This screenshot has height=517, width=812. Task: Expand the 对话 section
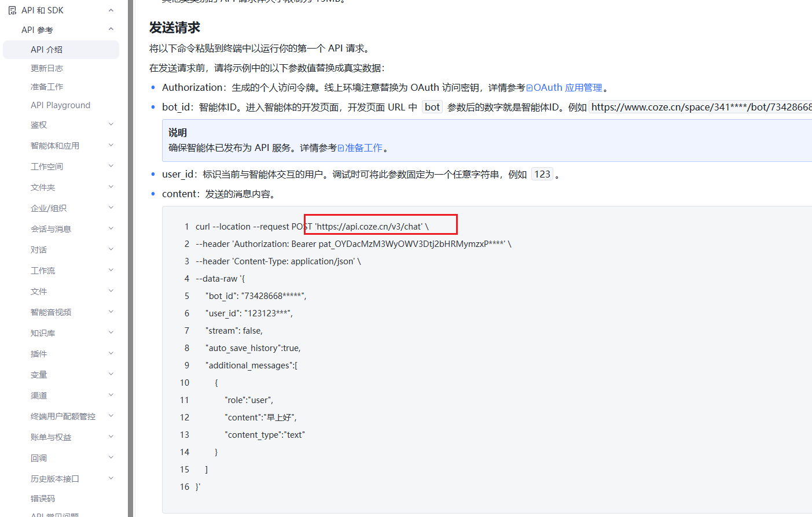coord(111,249)
